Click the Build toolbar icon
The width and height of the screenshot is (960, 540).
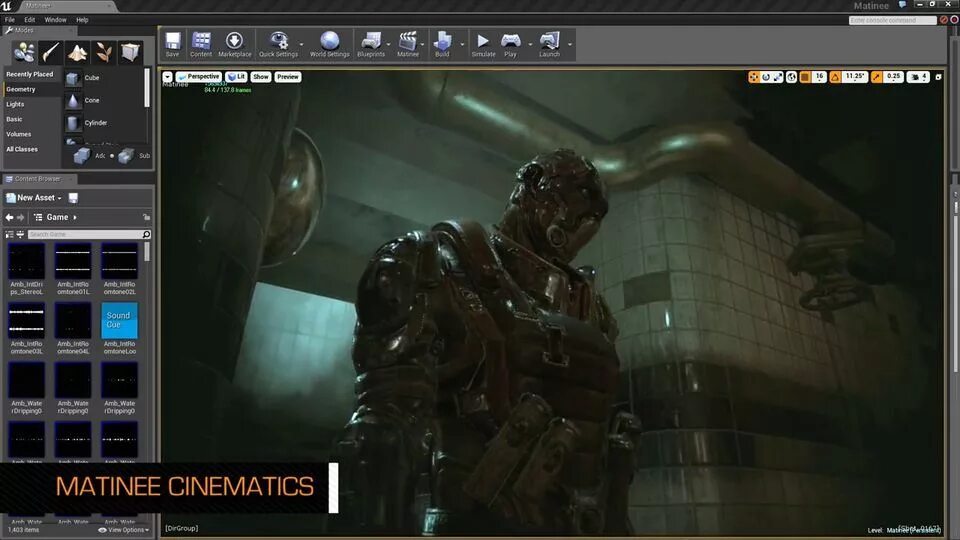pyautogui.click(x=442, y=41)
